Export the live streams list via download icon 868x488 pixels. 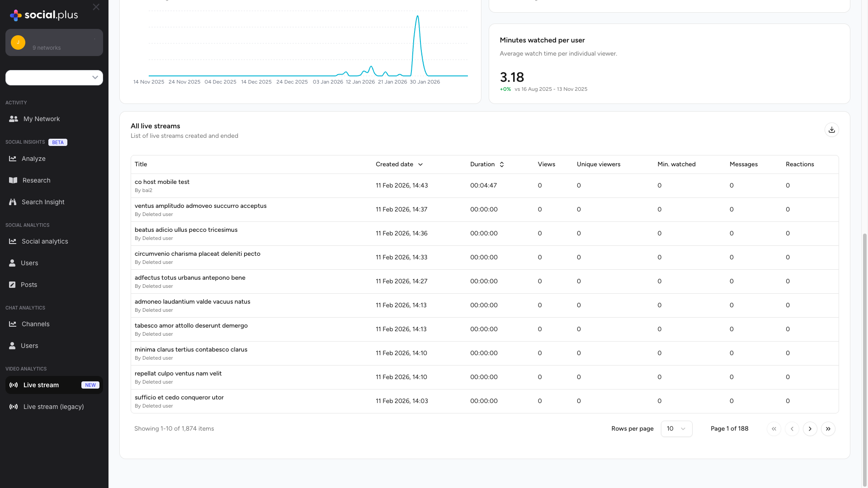coord(831,130)
